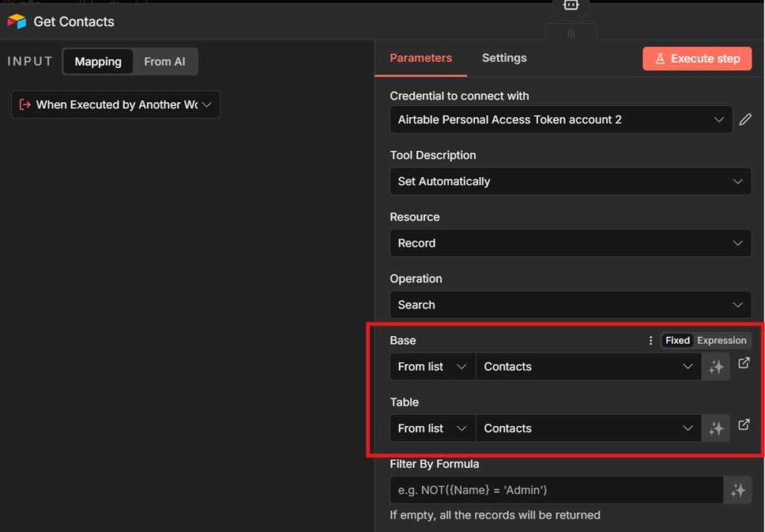Expand the Tool Description dropdown
Viewport: 765px width, 532px height.
click(570, 182)
